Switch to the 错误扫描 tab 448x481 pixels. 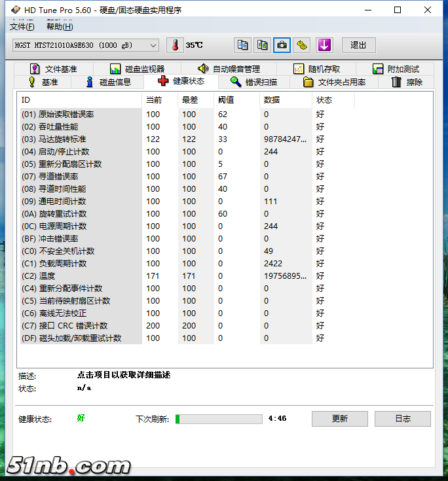pos(253,82)
